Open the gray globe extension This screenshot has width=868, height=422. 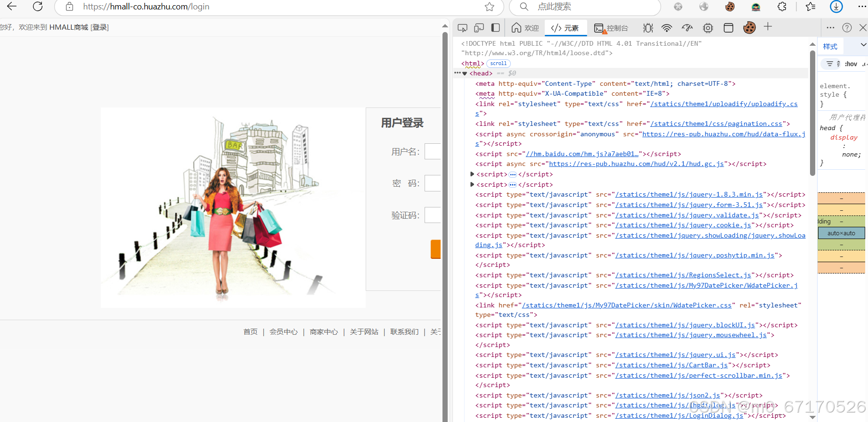[704, 7]
